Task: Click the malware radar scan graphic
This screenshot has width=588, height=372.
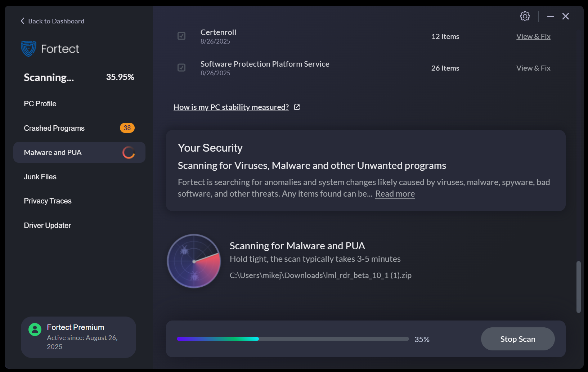Action: 194,261
